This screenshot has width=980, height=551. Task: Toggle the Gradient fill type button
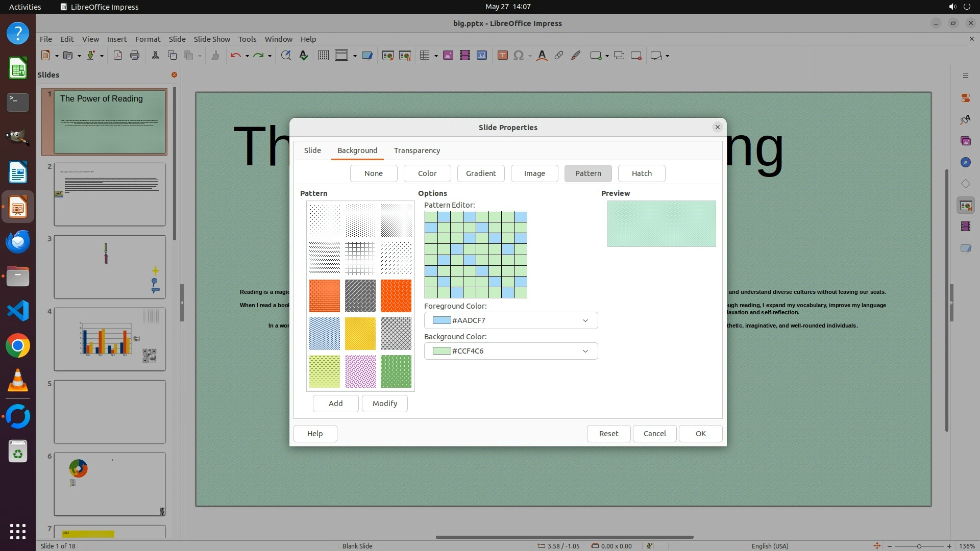pyautogui.click(x=480, y=173)
